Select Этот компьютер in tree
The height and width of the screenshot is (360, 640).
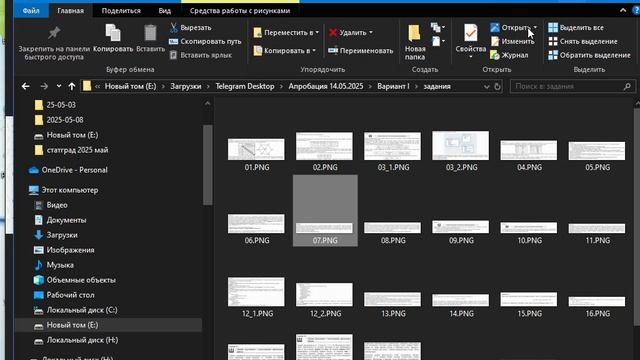[x=69, y=190]
